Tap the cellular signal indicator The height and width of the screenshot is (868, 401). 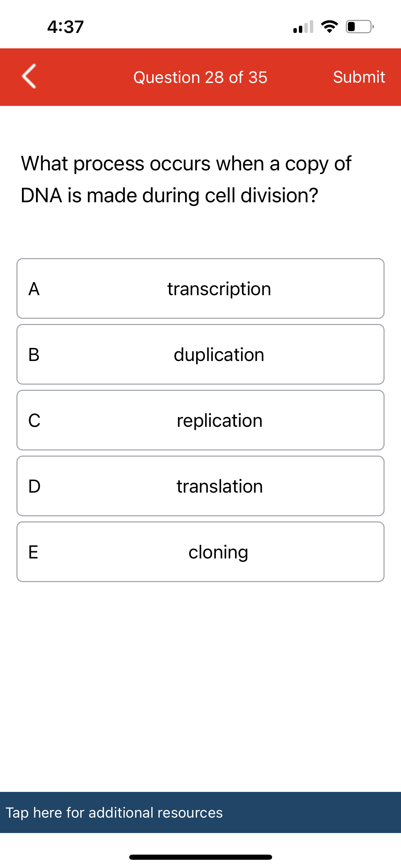[x=303, y=27]
